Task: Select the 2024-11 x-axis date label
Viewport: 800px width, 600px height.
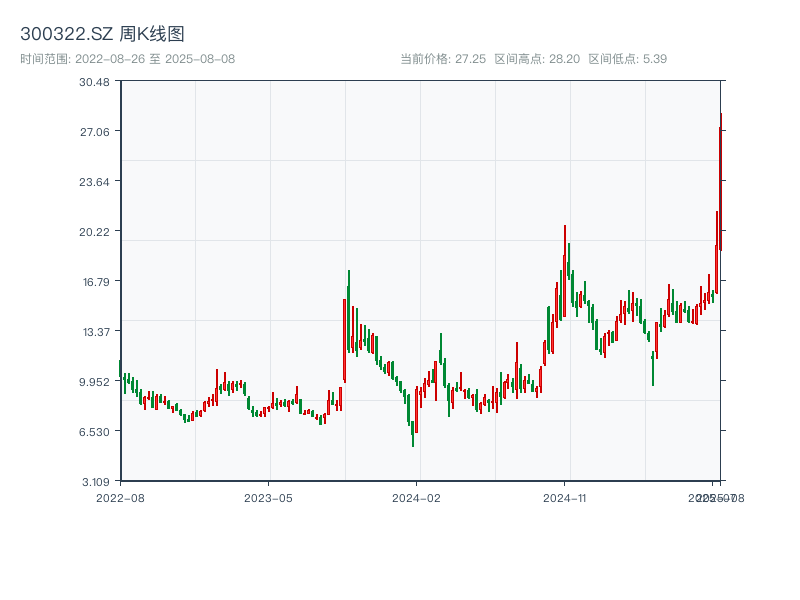Action: (x=564, y=497)
